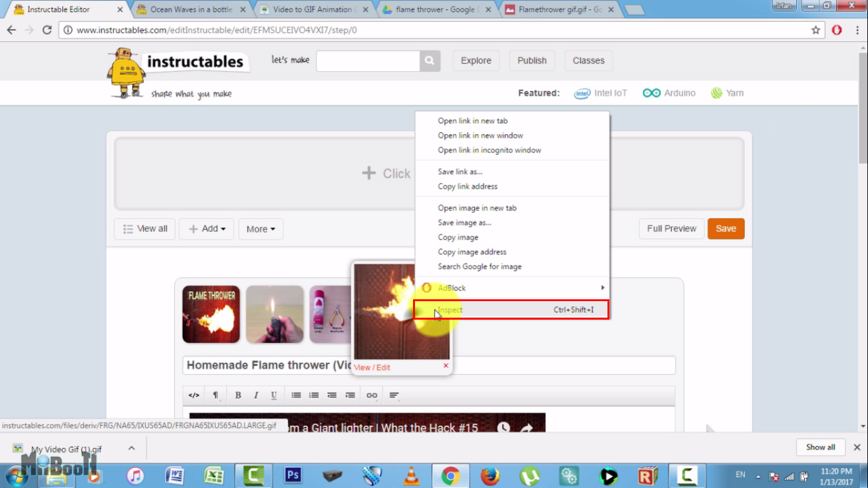Viewport: 868px width, 488px height.
Task: Click the Publish button
Action: (532, 61)
